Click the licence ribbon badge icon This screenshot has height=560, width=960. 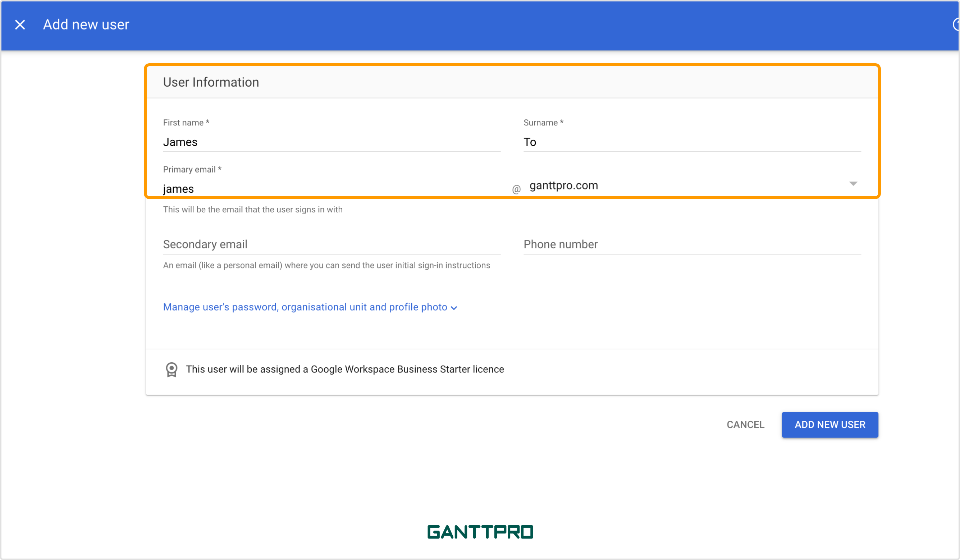(172, 369)
